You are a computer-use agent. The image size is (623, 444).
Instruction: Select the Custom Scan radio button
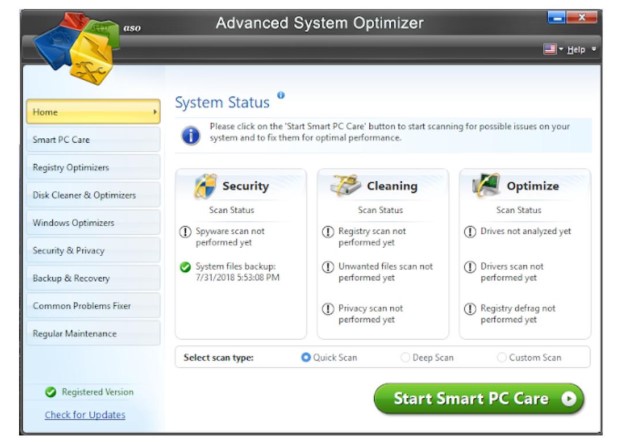[501, 357]
